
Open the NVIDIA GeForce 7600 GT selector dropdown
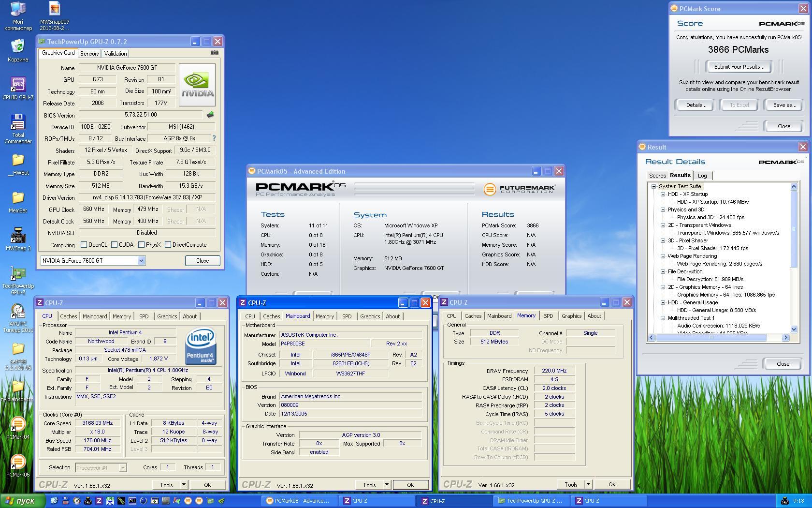141,261
